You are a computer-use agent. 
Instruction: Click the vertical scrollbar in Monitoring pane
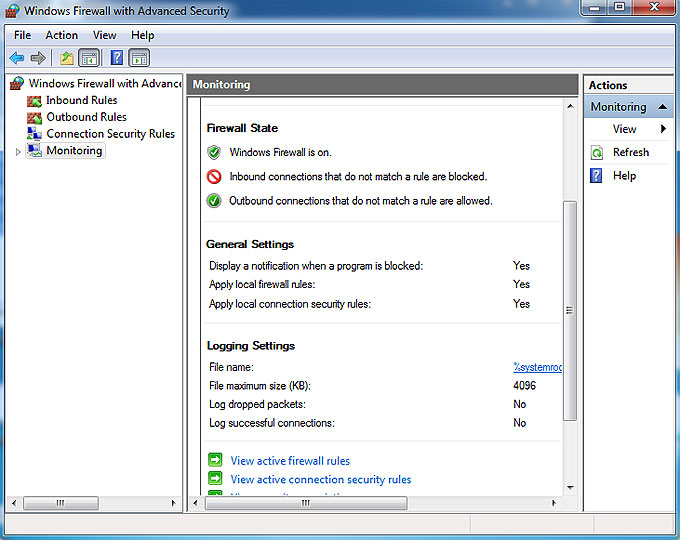[570, 310]
